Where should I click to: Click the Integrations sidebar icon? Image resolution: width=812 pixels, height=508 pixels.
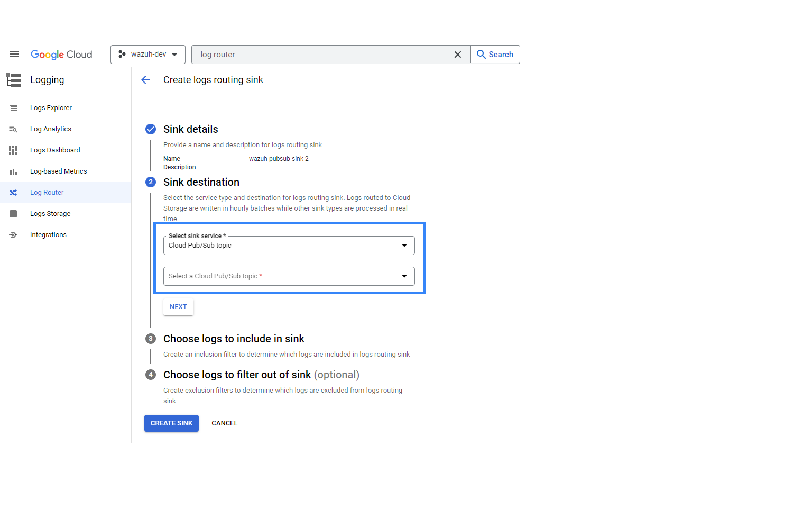(x=13, y=235)
